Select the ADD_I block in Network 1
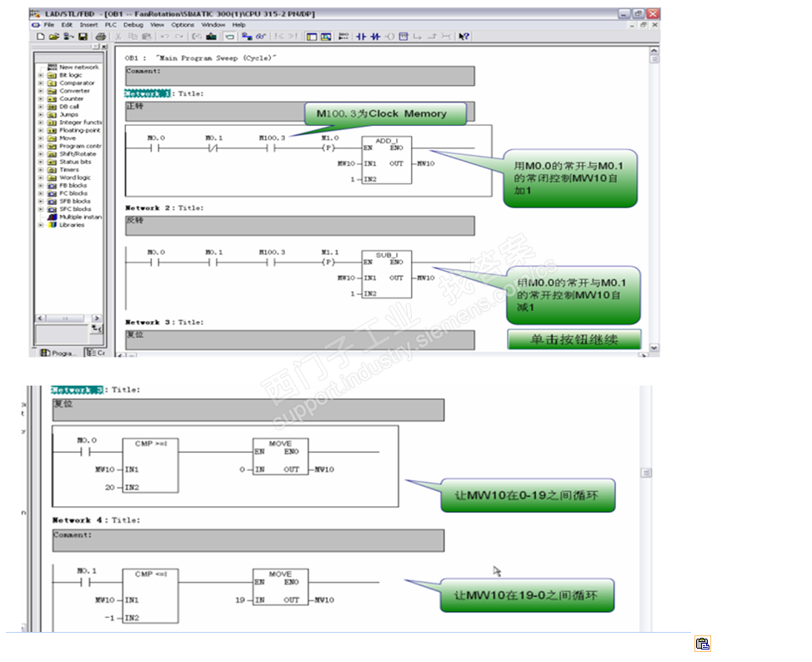 pos(387,160)
